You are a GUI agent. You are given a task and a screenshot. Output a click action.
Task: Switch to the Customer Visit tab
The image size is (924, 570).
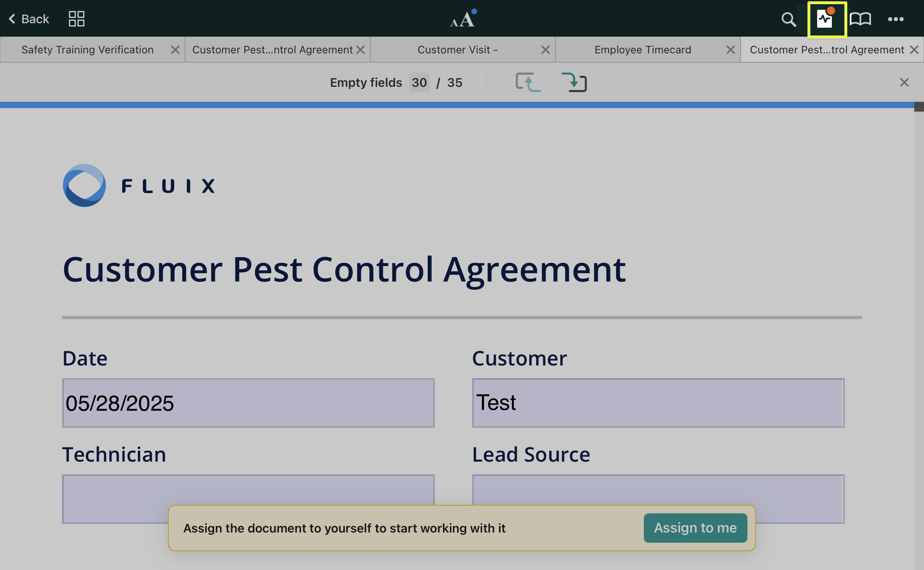click(x=457, y=50)
